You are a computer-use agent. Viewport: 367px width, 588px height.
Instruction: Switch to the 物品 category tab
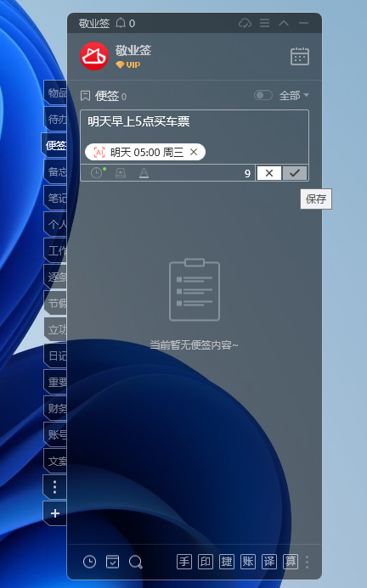[x=55, y=92]
